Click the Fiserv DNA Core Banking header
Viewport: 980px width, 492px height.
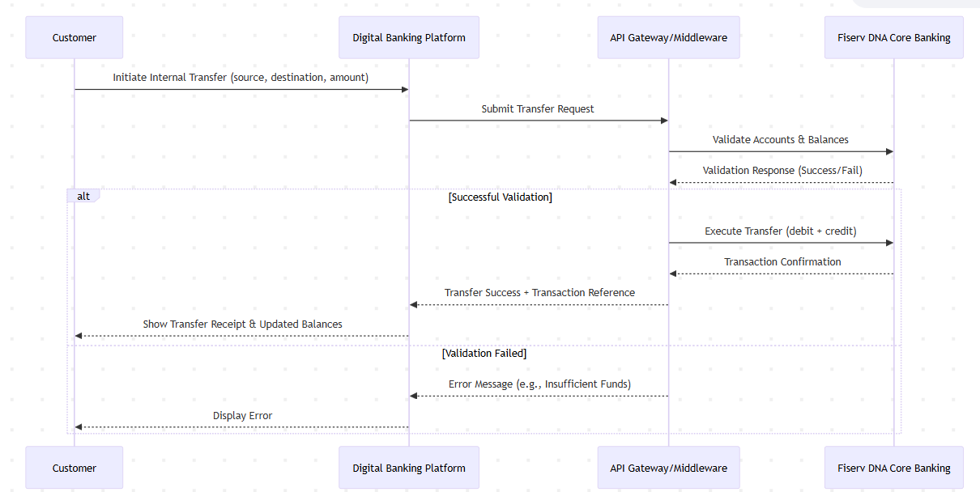click(893, 37)
